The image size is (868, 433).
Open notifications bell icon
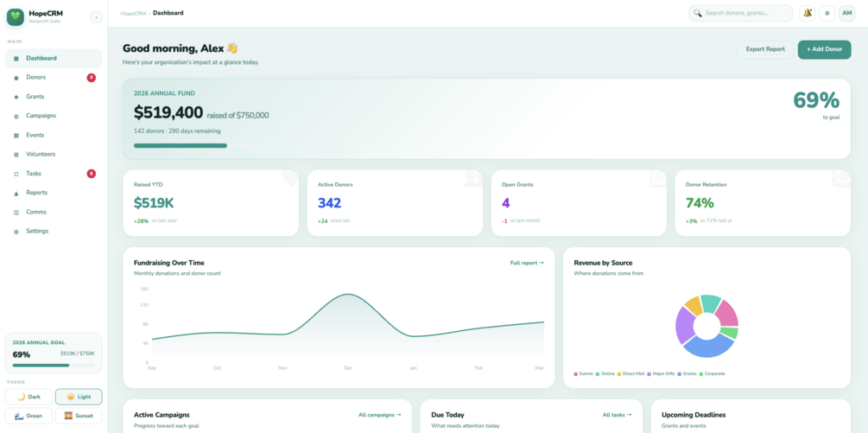[x=807, y=13]
